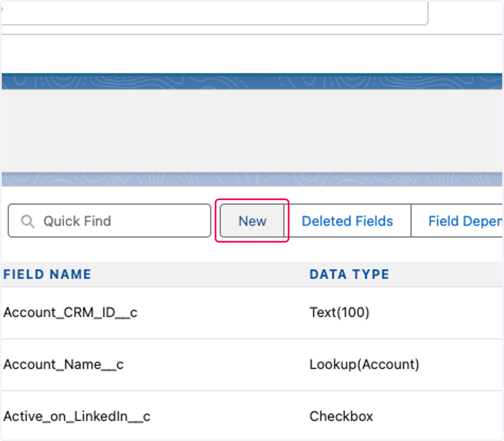Select the Account_Name__c field row
Viewport: 504px width, 441px height.
[252, 364]
